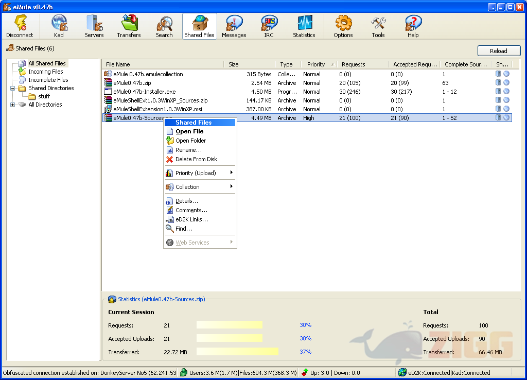
Task: Click the Delete From Disk red X icon
Action: [170, 159]
